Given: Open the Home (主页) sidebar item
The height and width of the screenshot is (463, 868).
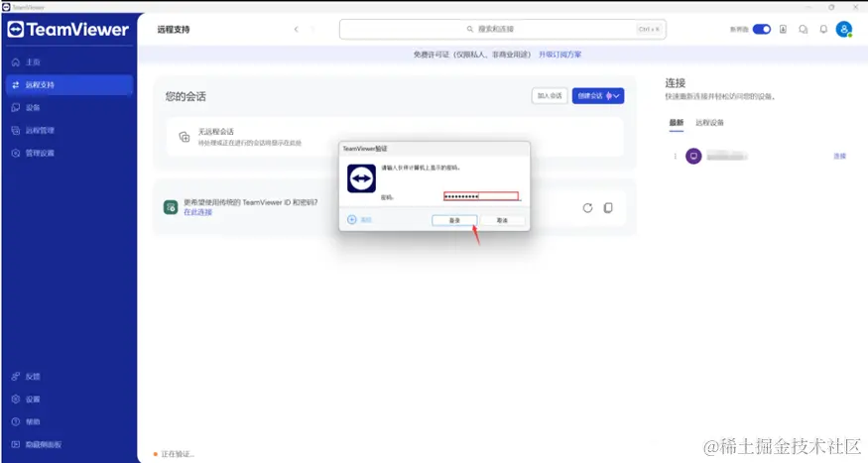Looking at the screenshot, I should coord(69,61).
